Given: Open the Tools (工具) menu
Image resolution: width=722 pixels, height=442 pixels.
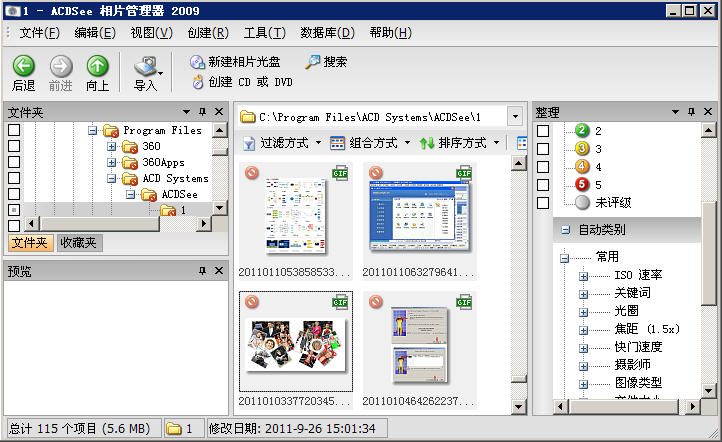Looking at the screenshot, I should pos(264,33).
